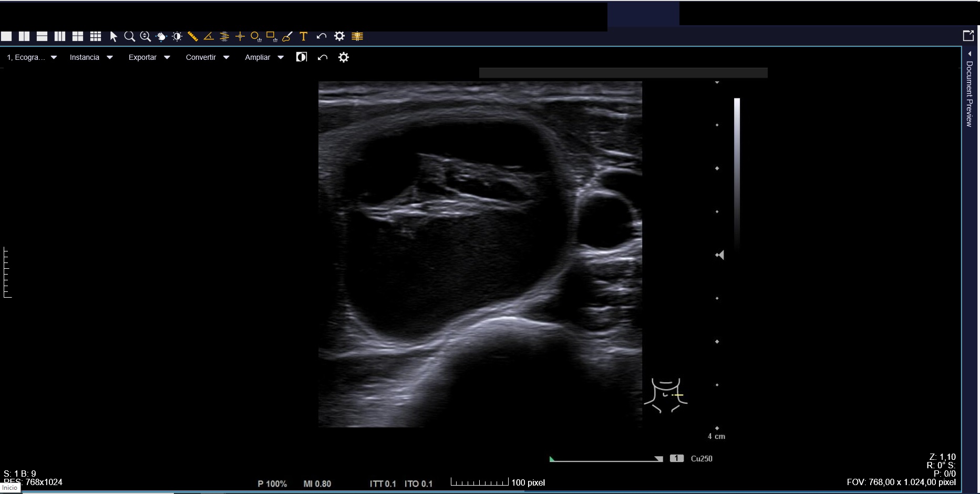Viewport: 980px width, 494px height.
Task: Open the '1, Ecogra...' series selector
Action: pyautogui.click(x=32, y=57)
